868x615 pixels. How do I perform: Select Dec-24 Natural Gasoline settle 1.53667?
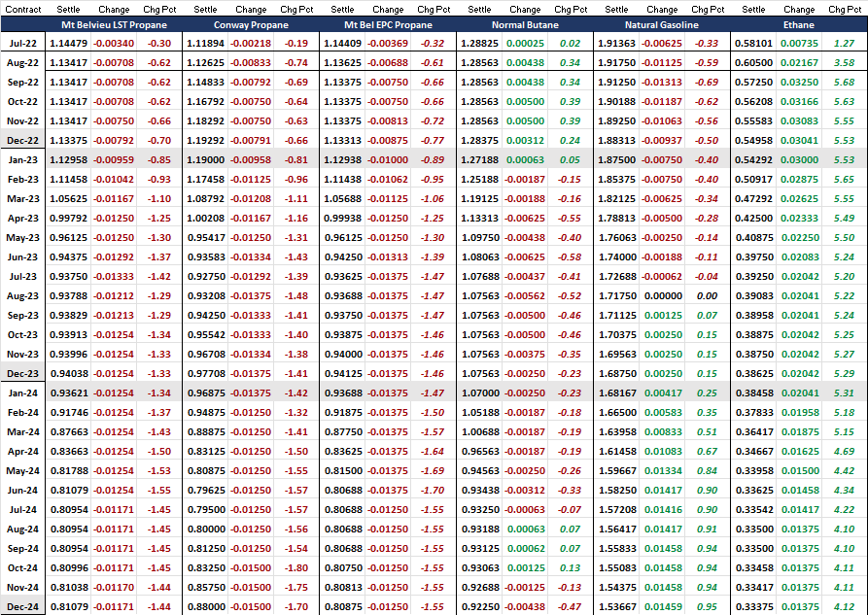tap(616, 606)
